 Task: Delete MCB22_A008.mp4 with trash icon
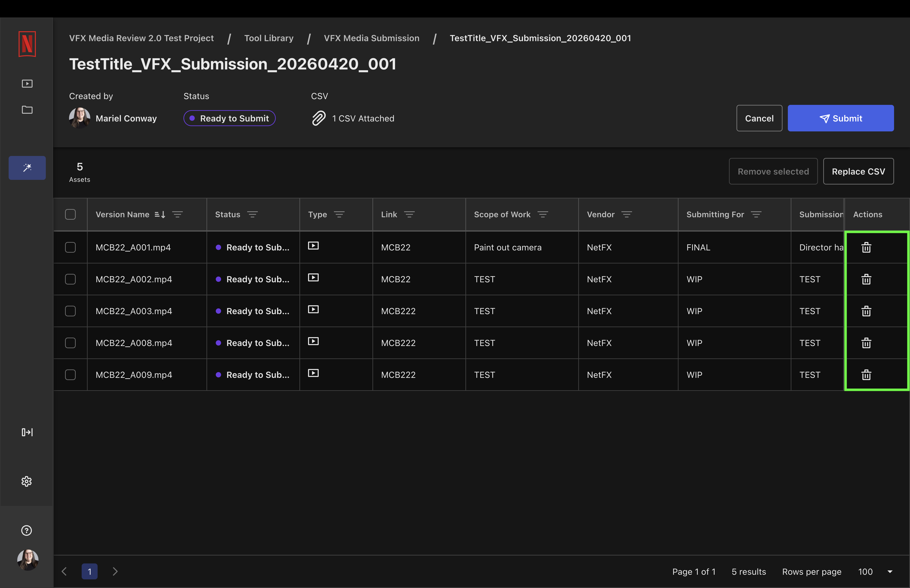(x=866, y=343)
